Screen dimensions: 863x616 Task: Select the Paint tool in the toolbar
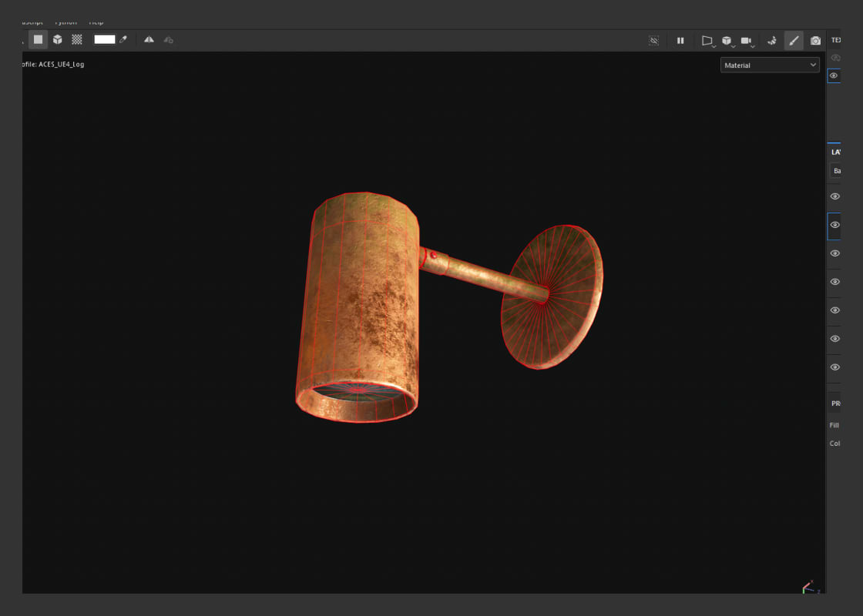coord(794,40)
